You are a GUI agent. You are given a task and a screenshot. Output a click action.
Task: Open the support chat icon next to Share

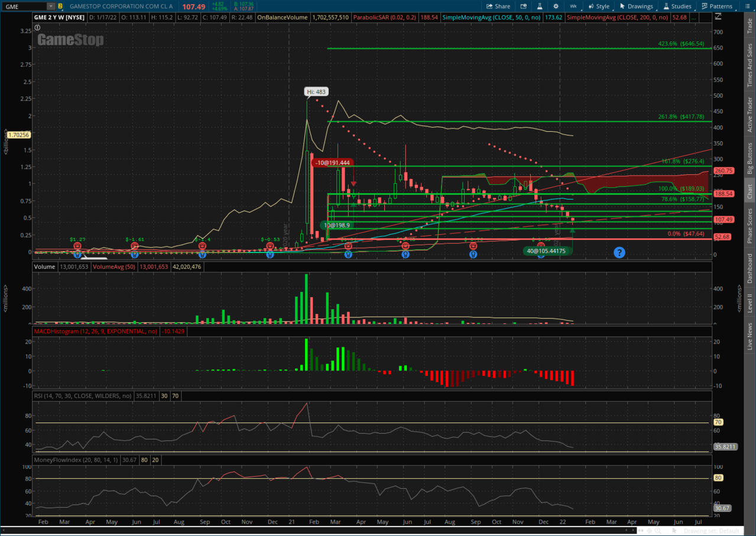524,7
